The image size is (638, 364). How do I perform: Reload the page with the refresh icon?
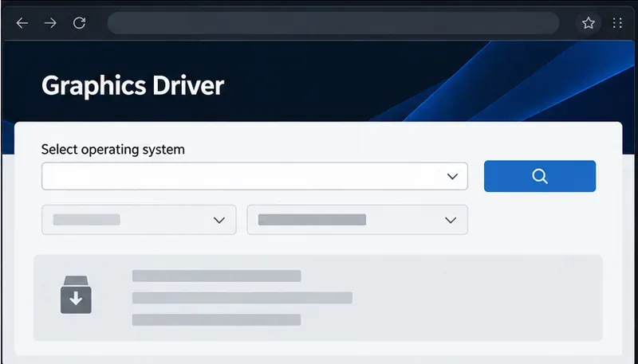(79, 23)
